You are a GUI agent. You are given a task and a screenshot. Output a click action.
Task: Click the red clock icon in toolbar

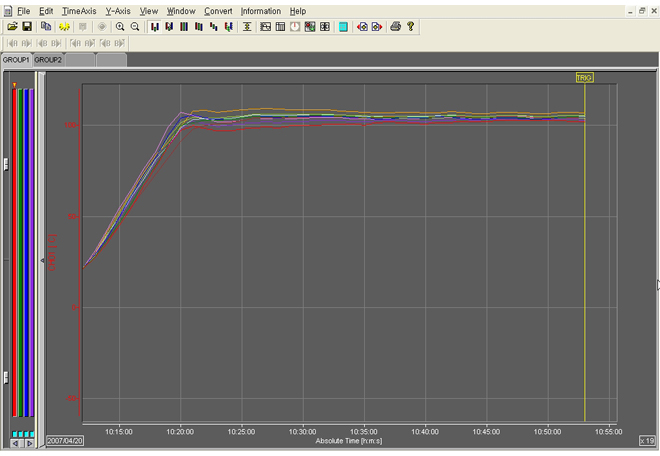point(295,27)
